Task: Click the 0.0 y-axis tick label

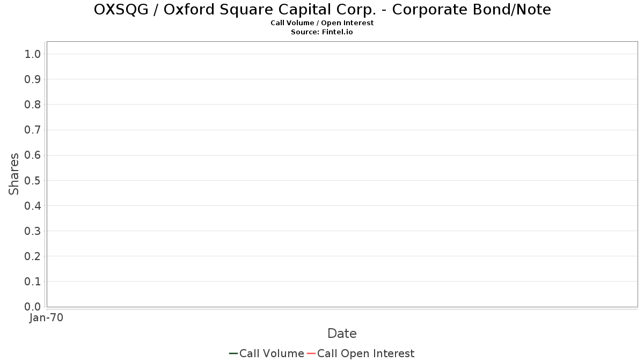Action: click(x=33, y=307)
